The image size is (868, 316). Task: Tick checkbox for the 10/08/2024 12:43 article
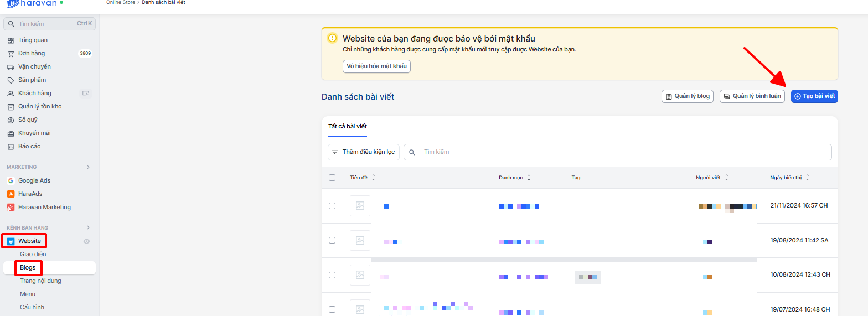pyautogui.click(x=332, y=275)
